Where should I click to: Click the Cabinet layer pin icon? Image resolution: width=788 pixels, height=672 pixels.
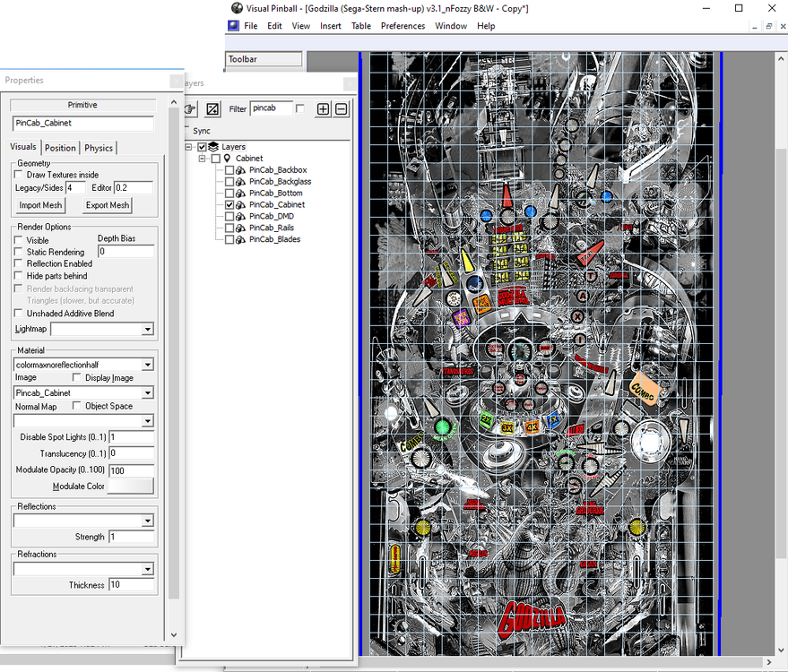click(x=227, y=159)
